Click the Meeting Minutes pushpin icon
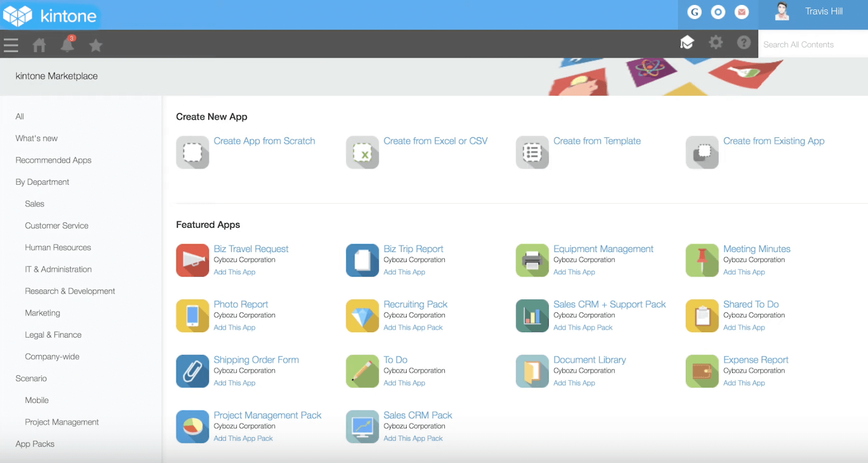The width and height of the screenshot is (868, 463). (x=702, y=261)
